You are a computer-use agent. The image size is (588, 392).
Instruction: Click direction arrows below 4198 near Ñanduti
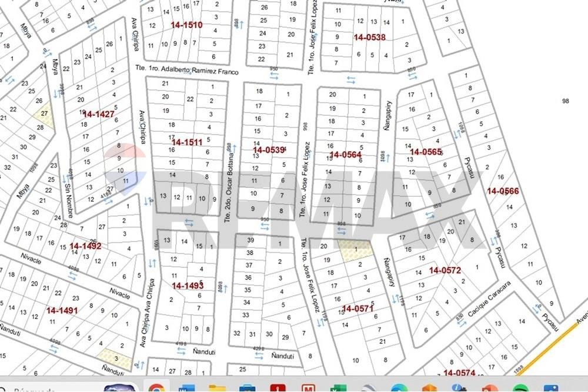tap(181, 351)
